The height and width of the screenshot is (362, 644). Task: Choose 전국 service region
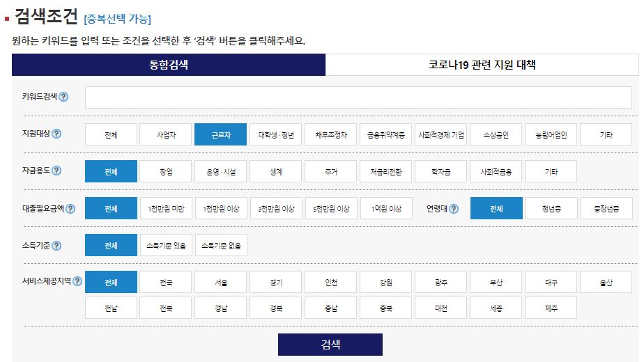click(x=166, y=283)
